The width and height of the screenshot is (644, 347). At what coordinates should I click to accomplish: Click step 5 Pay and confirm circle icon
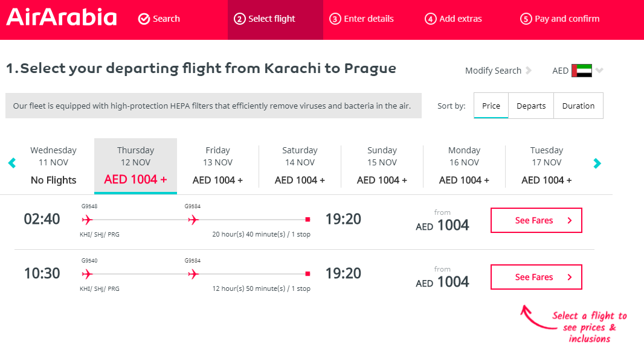pyautogui.click(x=526, y=19)
